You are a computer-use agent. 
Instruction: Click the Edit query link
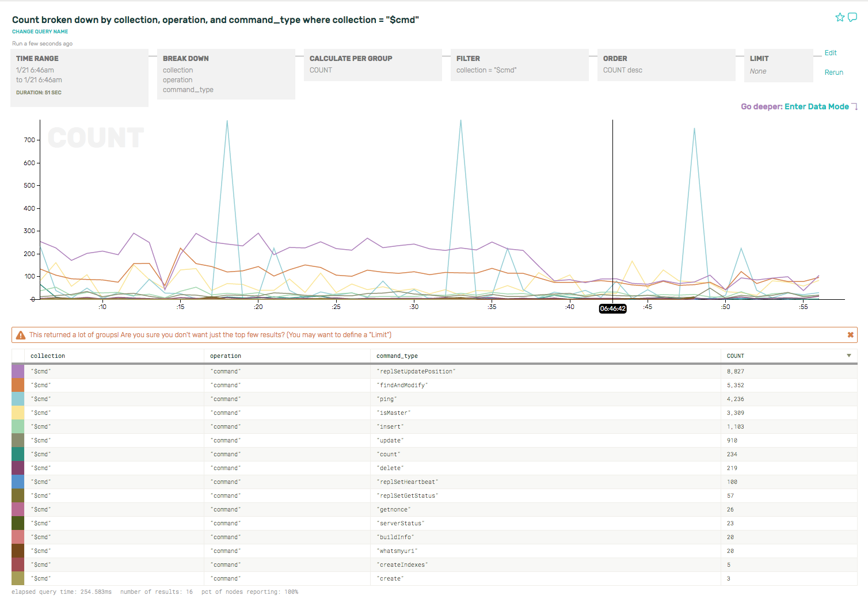coord(830,53)
